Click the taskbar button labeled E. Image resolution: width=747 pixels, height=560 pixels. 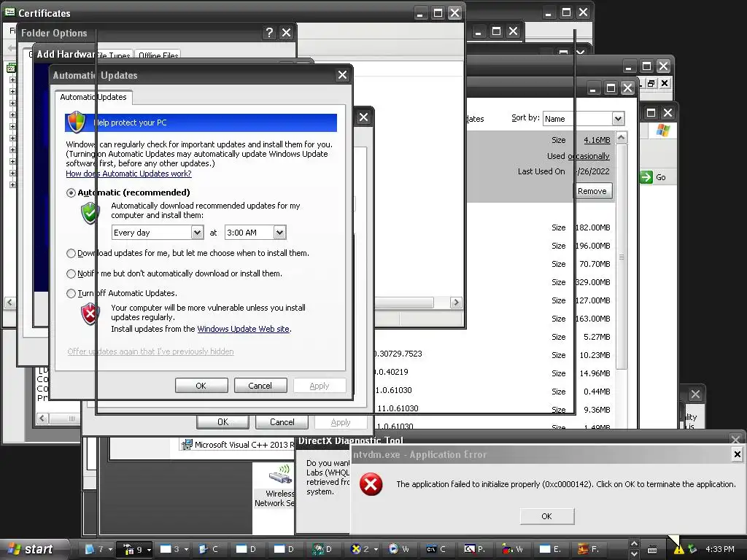coord(553,549)
